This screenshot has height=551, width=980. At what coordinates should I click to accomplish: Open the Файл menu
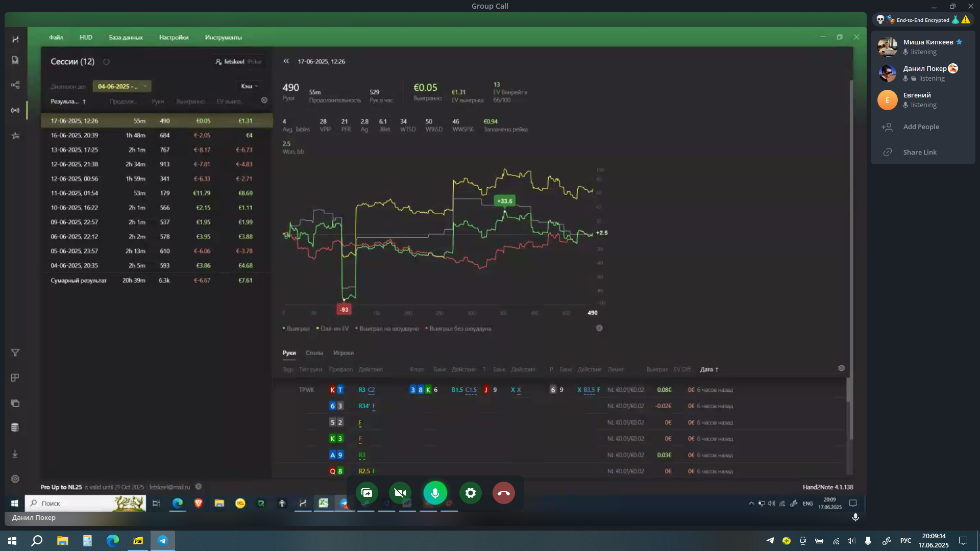56,37
